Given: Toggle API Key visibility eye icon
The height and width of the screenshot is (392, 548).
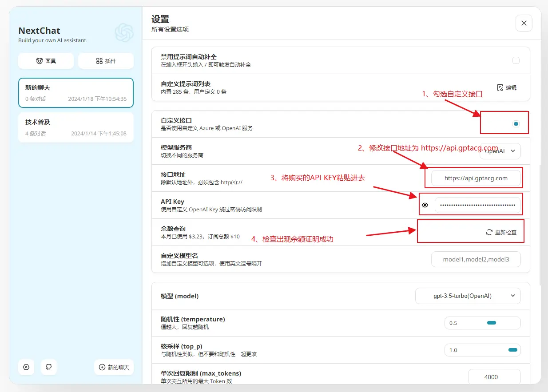Looking at the screenshot, I should (x=425, y=205).
